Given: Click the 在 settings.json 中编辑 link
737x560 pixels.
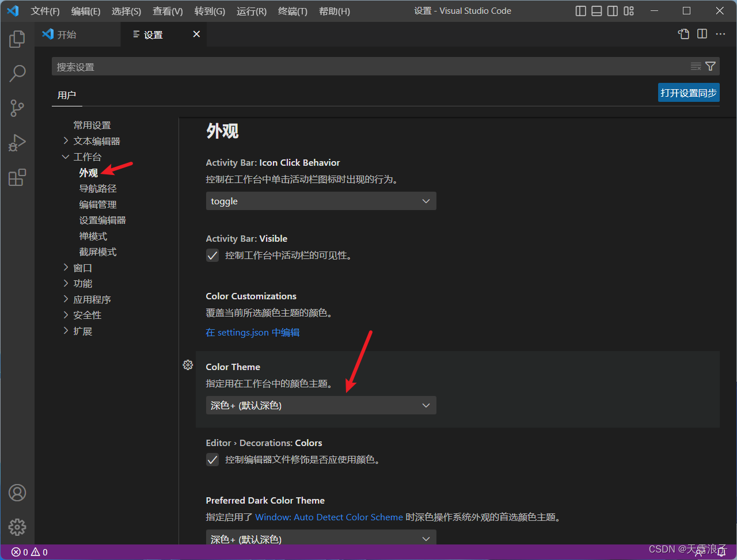Looking at the screenshot, I should (253, 332).
